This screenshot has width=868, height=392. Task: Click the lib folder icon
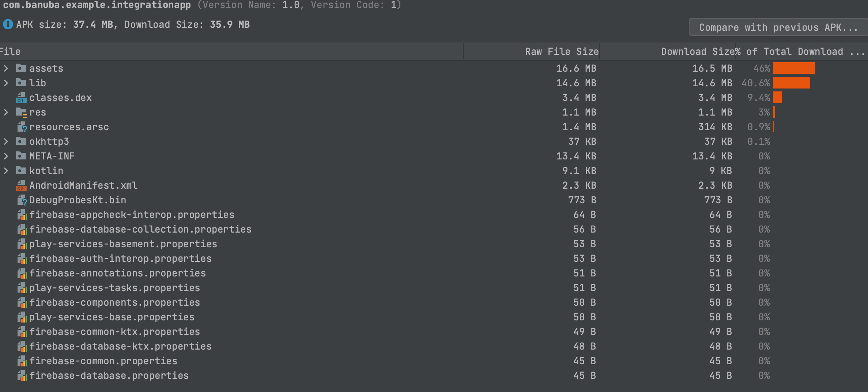[x=21, y=83]
